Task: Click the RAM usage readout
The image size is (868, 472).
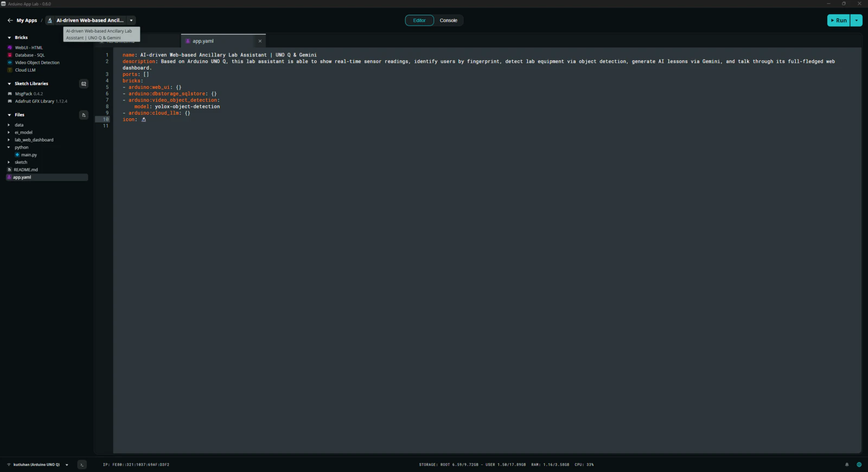Action: pos(550,465)
